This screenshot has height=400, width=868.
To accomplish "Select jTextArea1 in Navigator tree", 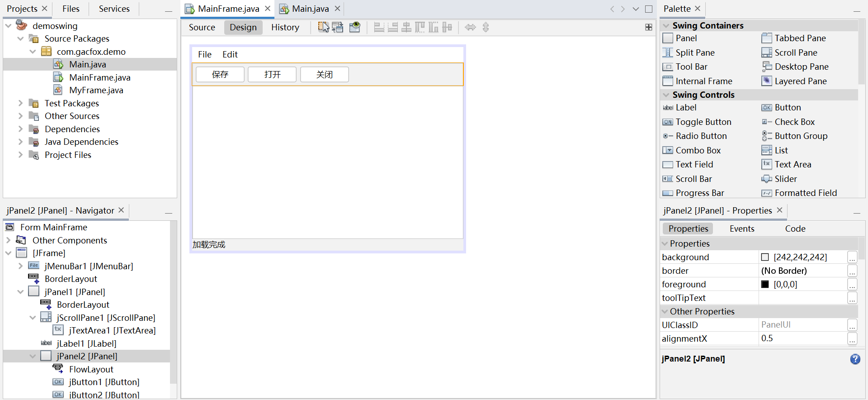I will point(112,330).
